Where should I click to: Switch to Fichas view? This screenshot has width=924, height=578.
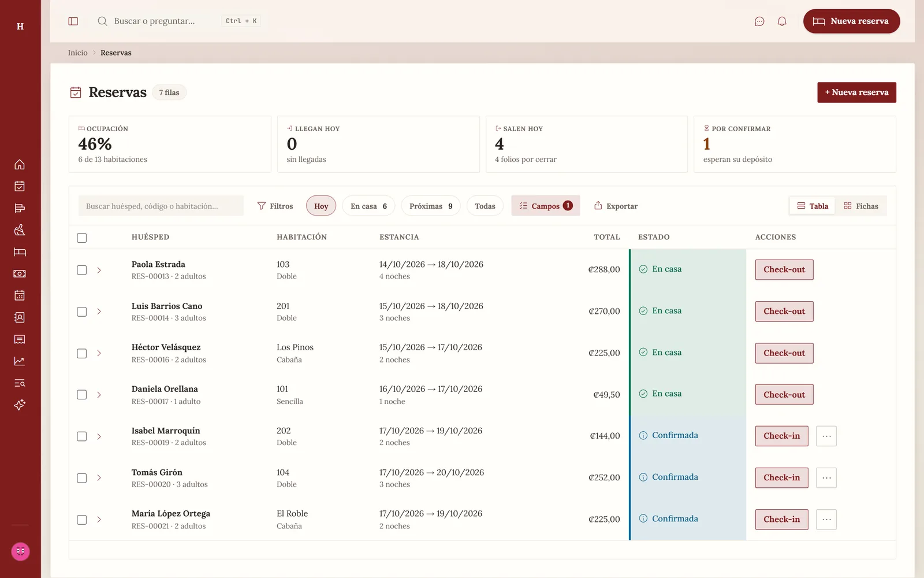click(861, 206)
